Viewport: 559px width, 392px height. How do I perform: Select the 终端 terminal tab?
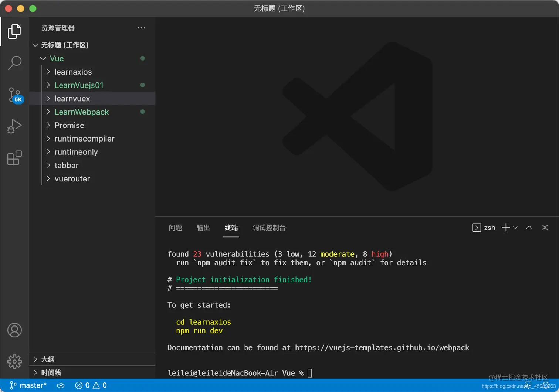231,228
